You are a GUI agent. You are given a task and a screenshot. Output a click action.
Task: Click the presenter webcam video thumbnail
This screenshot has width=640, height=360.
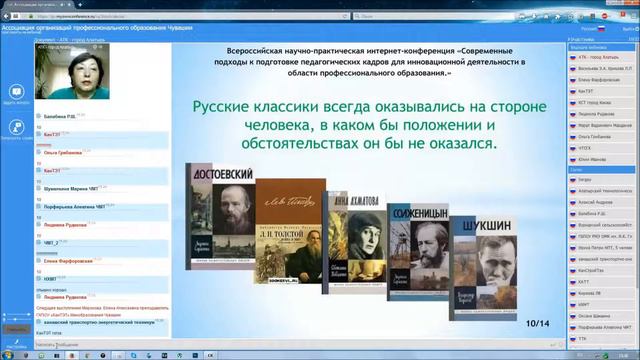[72, 71]
